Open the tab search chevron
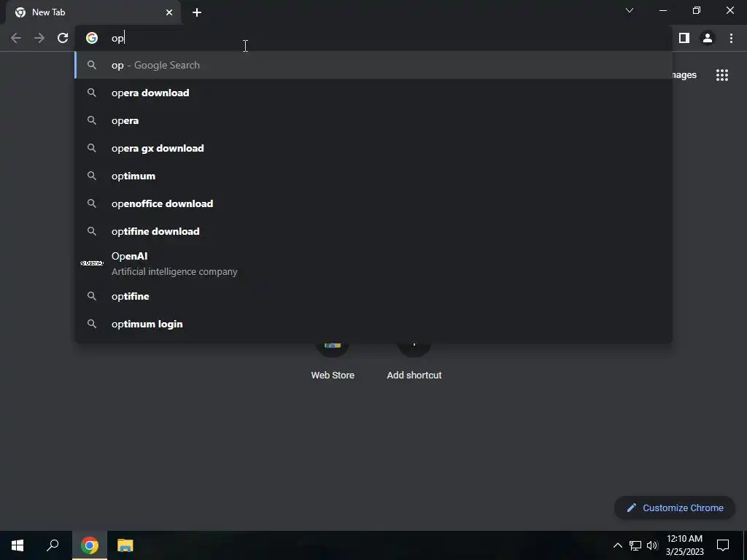Viewport: 747px width, 560px height. coord(630,10)
